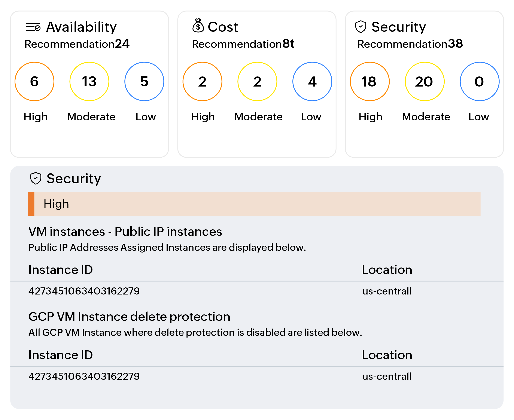Select Security Moderate circle showing 20
Image resolution: width=514 pixels, height=420 pixels.
coord(425,82)
